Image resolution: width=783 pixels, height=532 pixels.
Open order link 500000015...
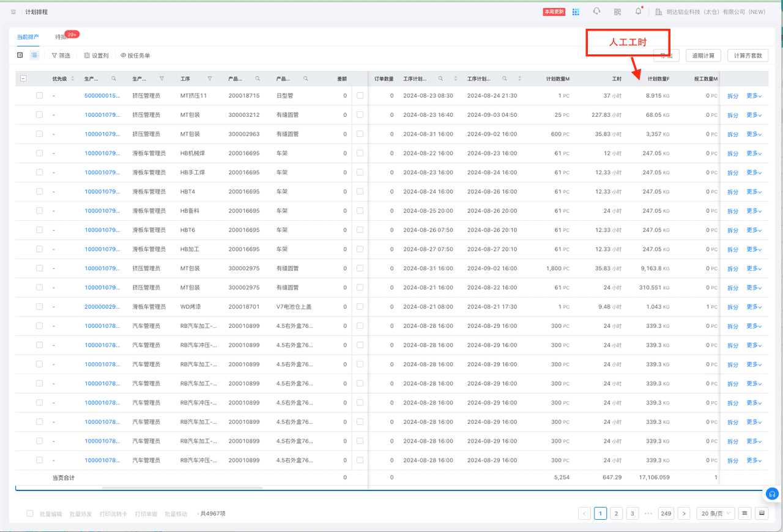click(x=102, y=95)
